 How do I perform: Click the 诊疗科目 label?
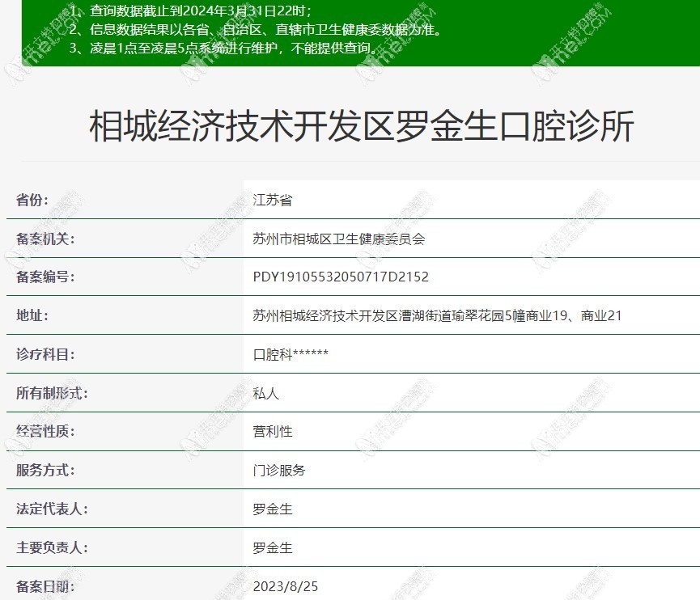(x=45, y=354)
